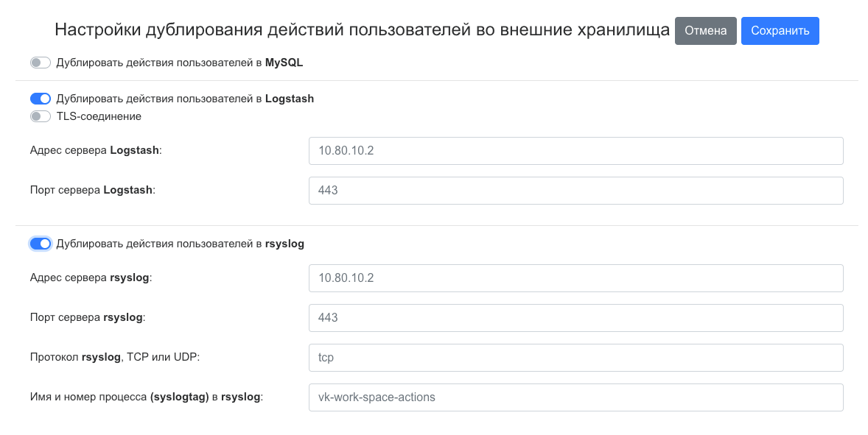The height and width of the screenshot is (435, 868).
Task: Click the 'Адрес сервера Logstash' label
Action: click(x=96, y=150)
